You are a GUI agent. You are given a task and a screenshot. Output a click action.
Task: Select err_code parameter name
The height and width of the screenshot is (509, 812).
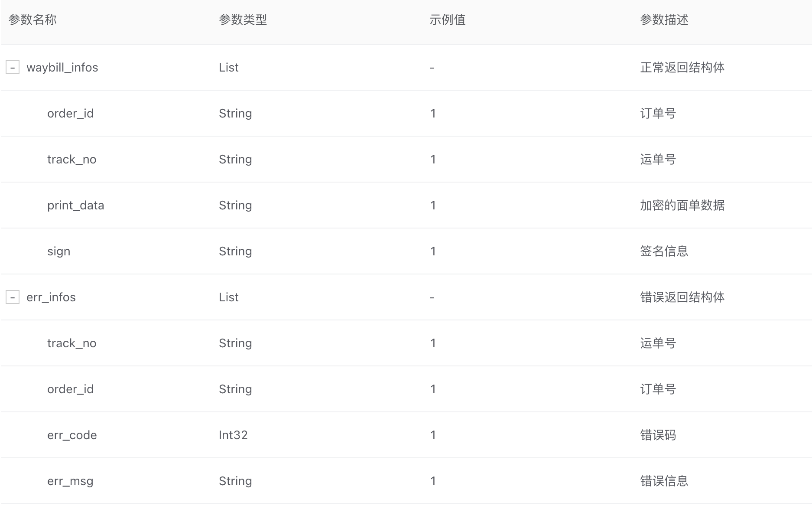coord(72,435)
